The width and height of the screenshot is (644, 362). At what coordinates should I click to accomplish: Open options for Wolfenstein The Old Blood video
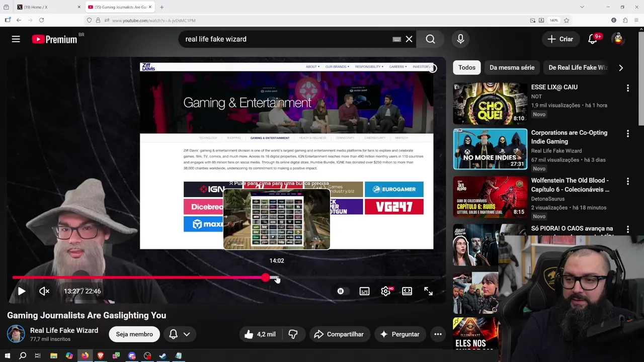click(x=627, y=181)
